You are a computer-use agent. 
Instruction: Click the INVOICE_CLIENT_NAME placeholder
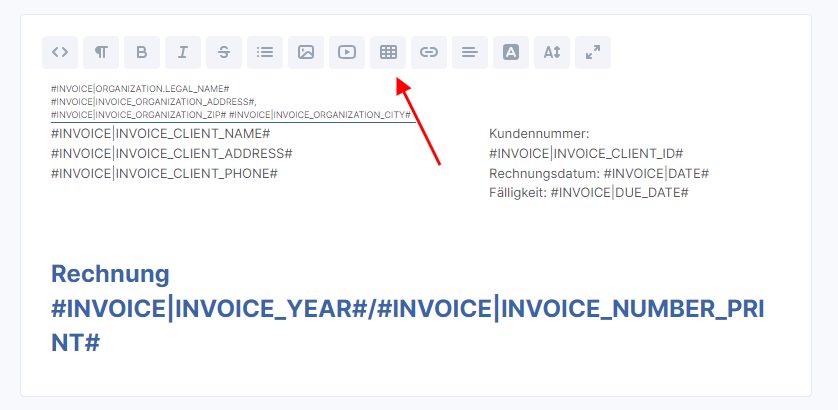click(x=160, y=134)
